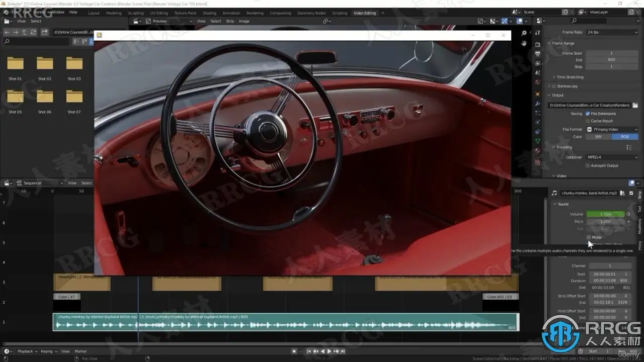Click the frame End 800 field
Image resolution: width=644 pixels, height=362 pixels.
pos(612,60)
